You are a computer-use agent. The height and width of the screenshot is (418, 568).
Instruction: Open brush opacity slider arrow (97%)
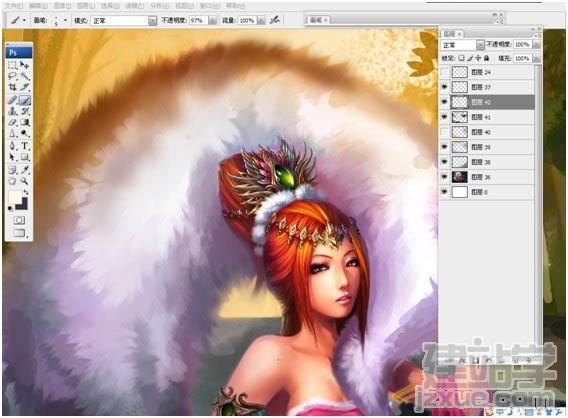coord(213,21)
